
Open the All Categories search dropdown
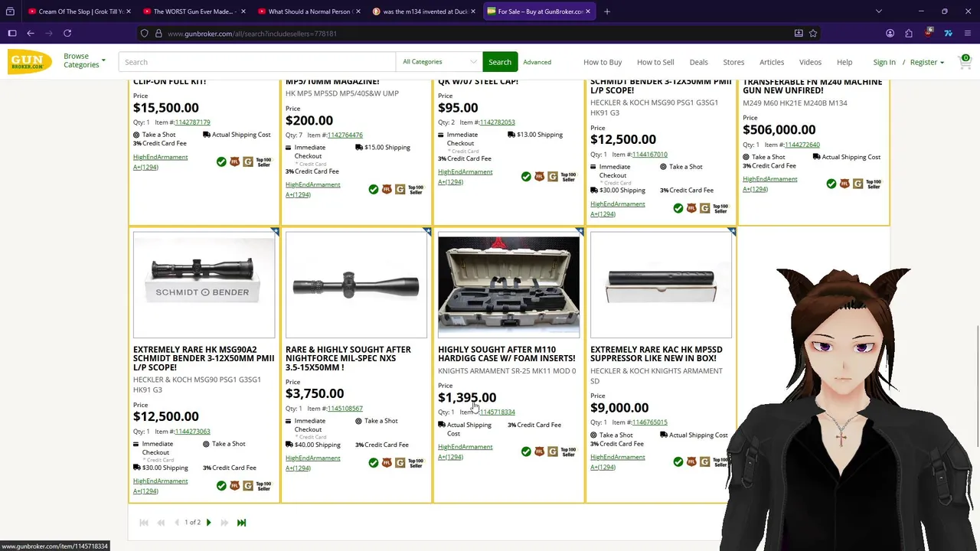[x=439, y=62]
